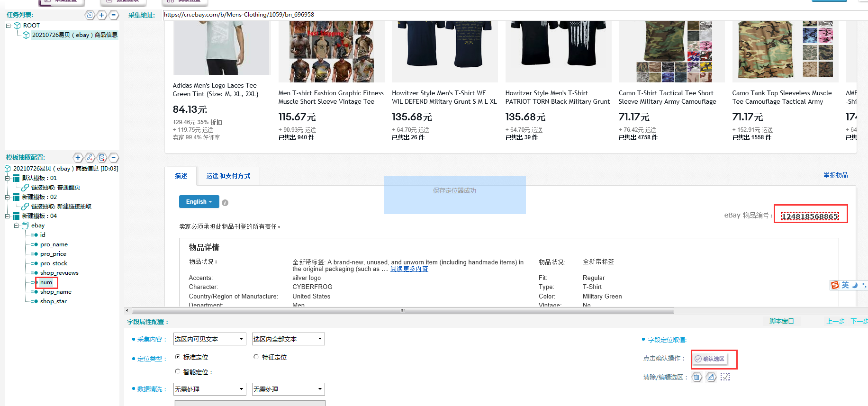Click the Sogou moon icon in the floating bar
This screenshot has height=406, width=868.
(855, 285)
